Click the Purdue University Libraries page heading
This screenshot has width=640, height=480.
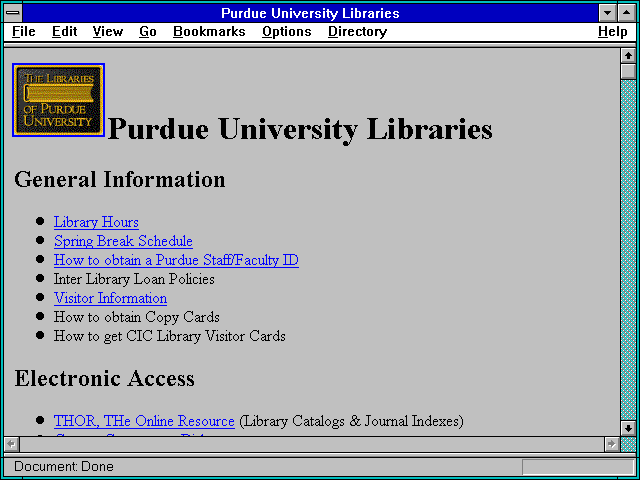[300, 129]
